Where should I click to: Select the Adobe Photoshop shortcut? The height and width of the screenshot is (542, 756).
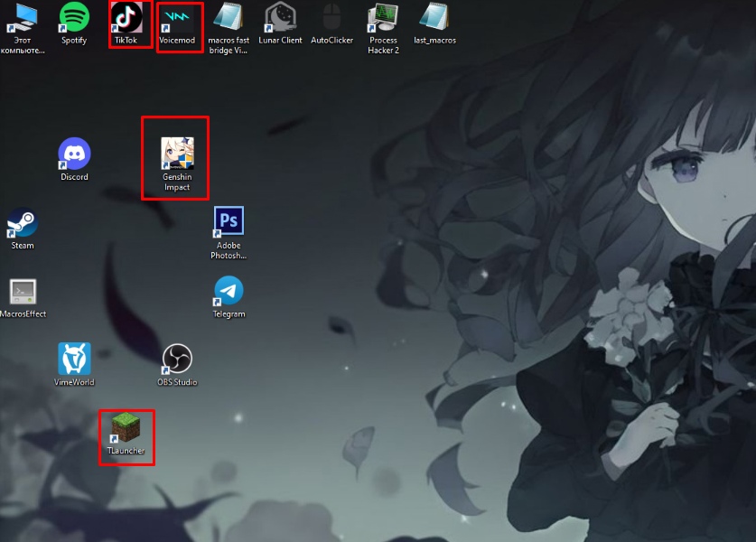(229, 222)
